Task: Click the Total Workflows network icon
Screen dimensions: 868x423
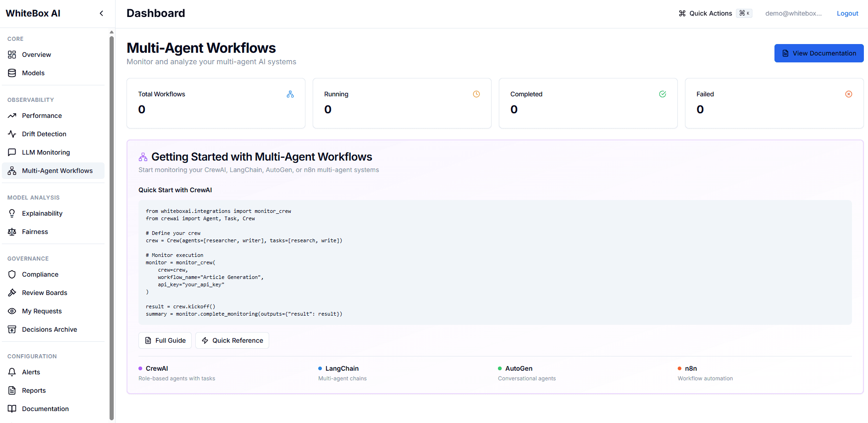Action: [x=290, y=94]
